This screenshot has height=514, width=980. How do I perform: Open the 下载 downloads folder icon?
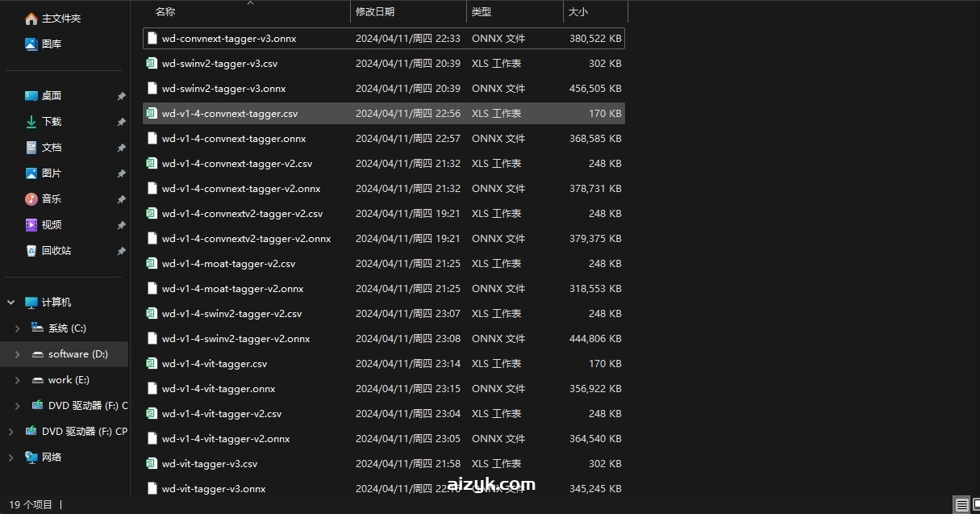click(x=31, y=122)
